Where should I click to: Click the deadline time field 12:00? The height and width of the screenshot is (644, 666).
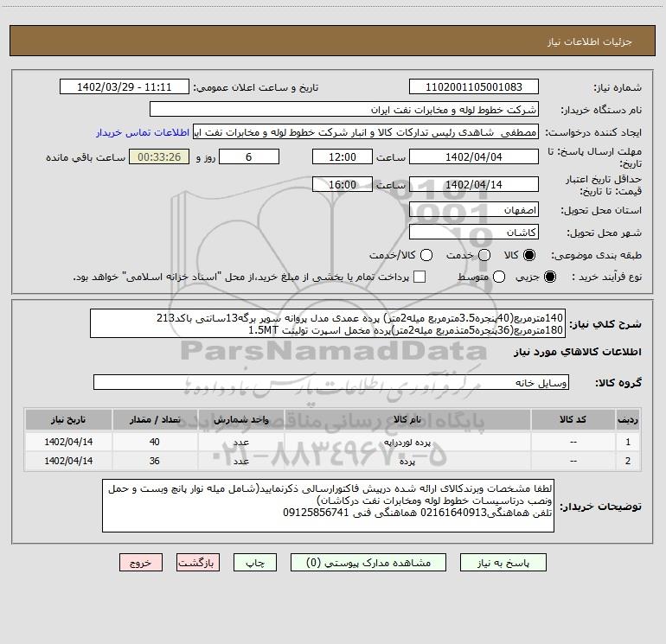[343, 156]
